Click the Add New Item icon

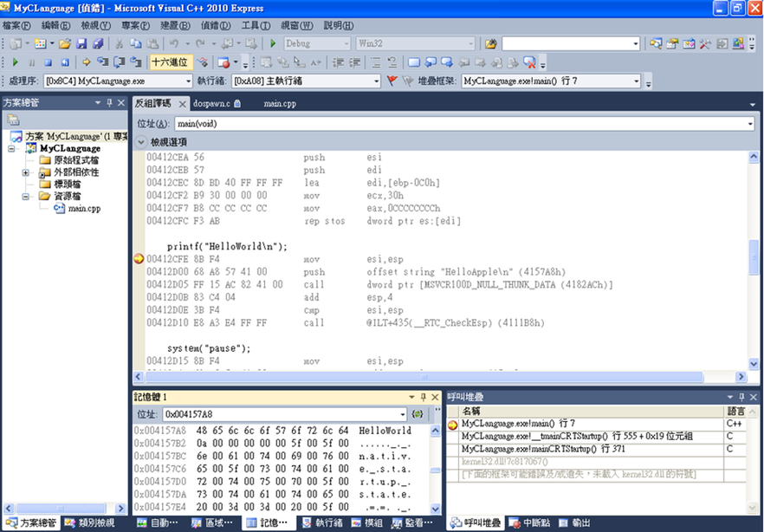click(41, 44)
